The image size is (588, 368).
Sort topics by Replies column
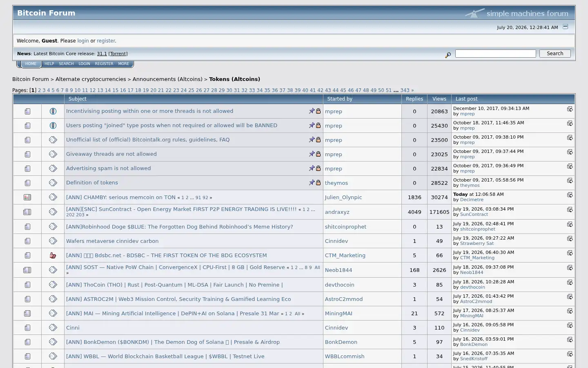tap(414, 99)
